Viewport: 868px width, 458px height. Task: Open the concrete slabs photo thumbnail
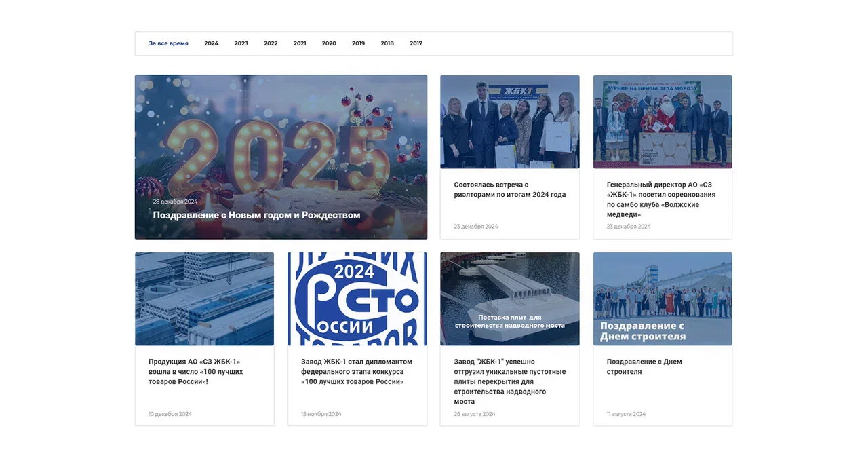pyautogui.click(x=204, y=299)
